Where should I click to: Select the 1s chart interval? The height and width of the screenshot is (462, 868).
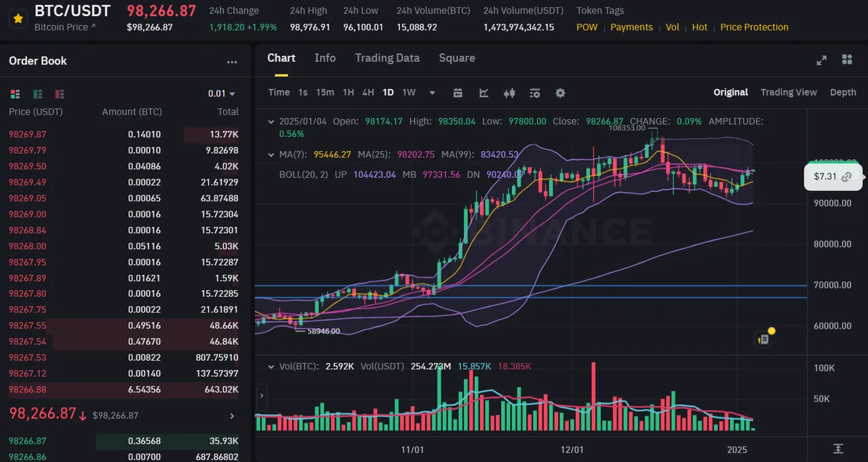click(x=303, y=92)
